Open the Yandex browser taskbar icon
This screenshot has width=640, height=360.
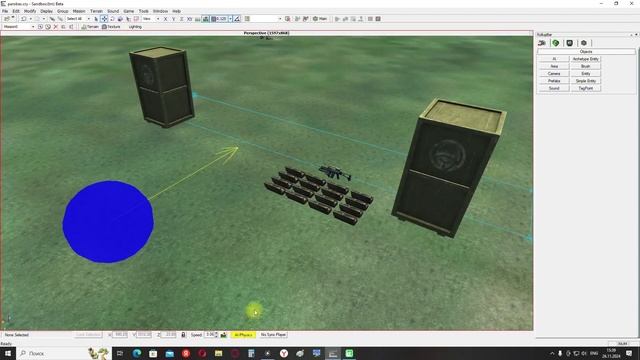pos(284,353)
